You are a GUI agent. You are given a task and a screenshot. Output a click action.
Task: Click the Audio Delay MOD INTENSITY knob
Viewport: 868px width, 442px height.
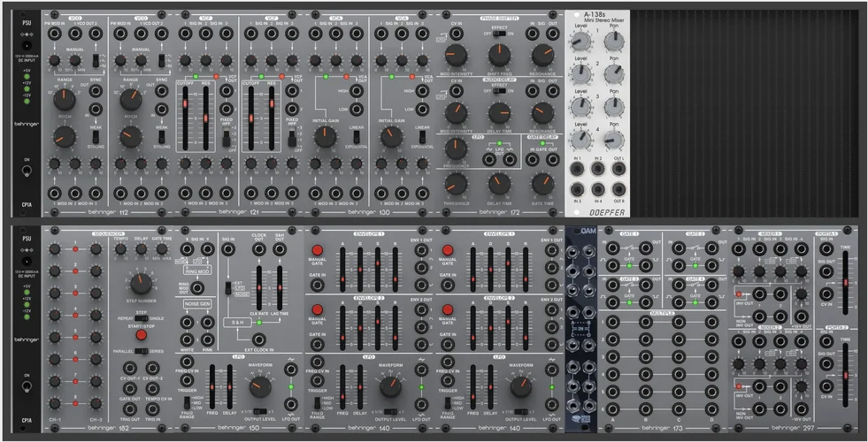tap(457, 113)
